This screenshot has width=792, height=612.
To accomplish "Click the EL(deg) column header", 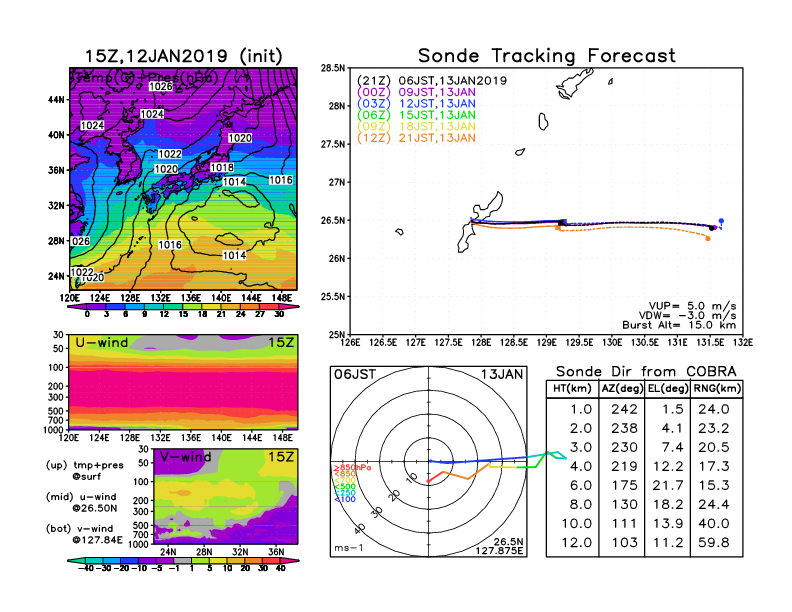I will click(668, 389).
